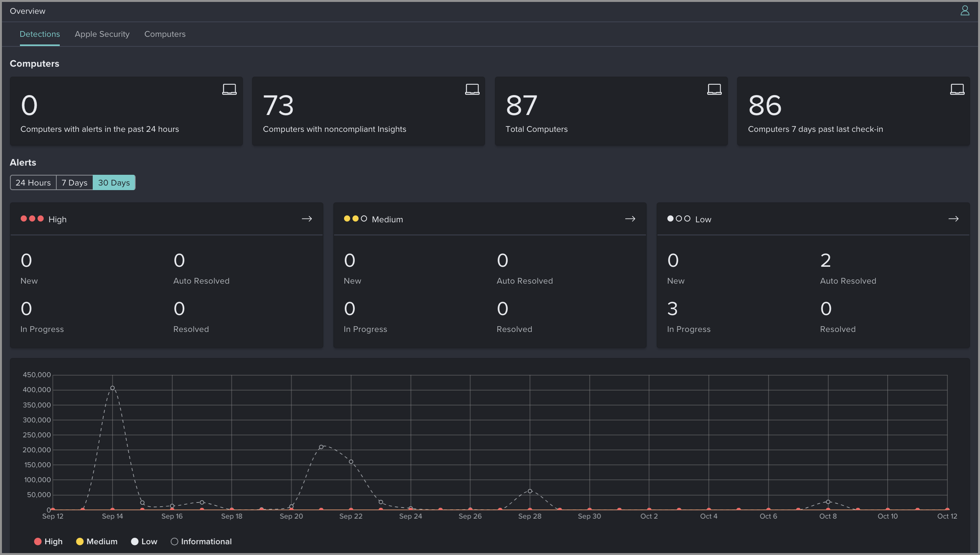Open the 73 Computers with noncompliant Insights card
The image size is (980, 555).
pyautogui.click(x=368, y=111)
